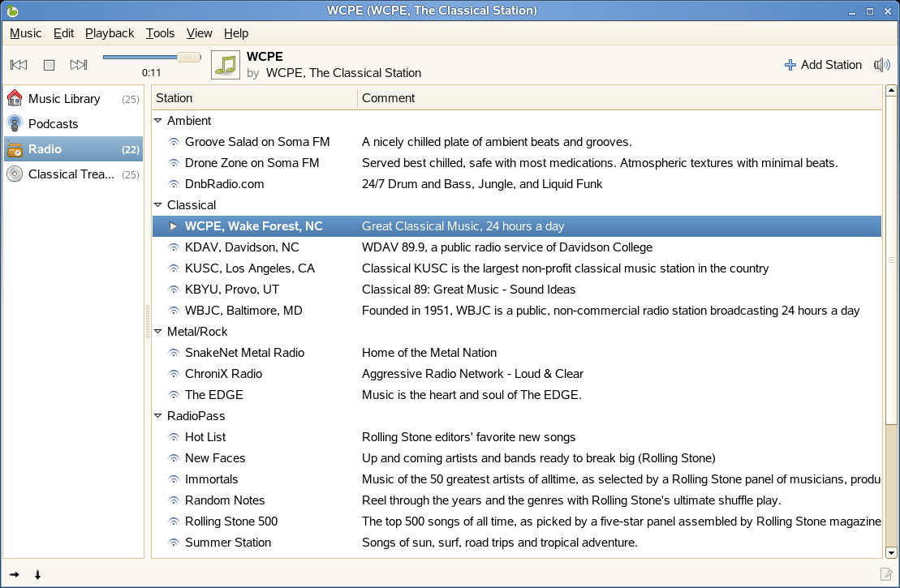Click the playback position slider handle
The image size is (900, 588).
coord(189,57)
